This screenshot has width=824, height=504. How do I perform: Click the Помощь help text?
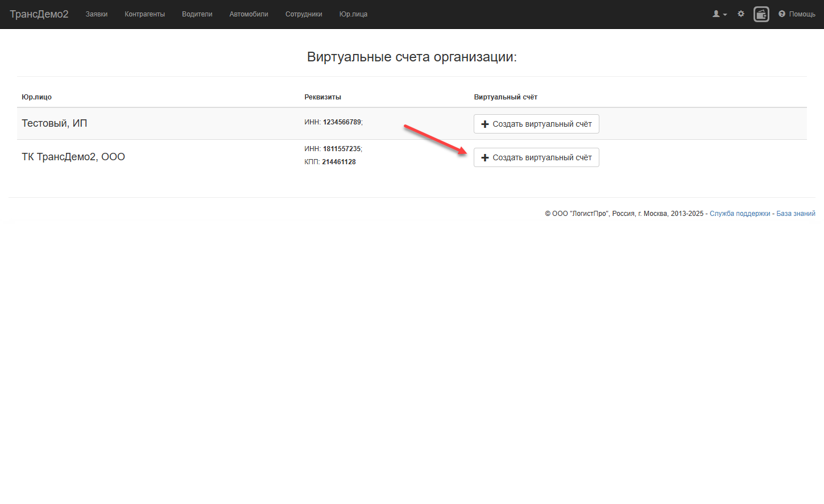point(802,14)
